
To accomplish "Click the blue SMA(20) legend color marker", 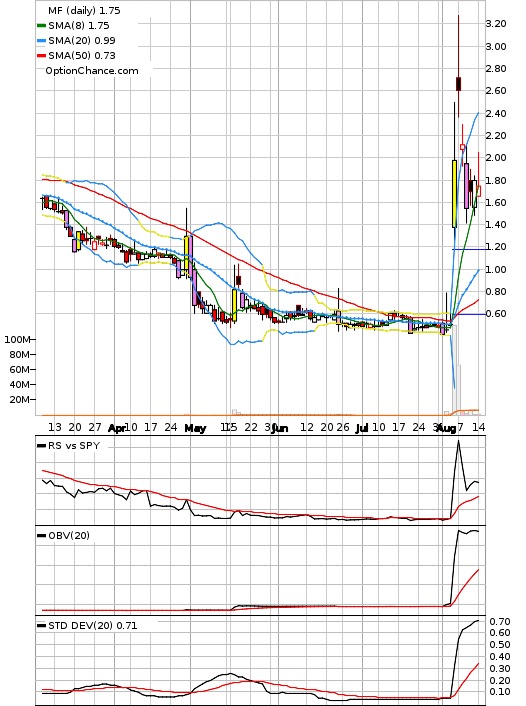I will point(41,41).
